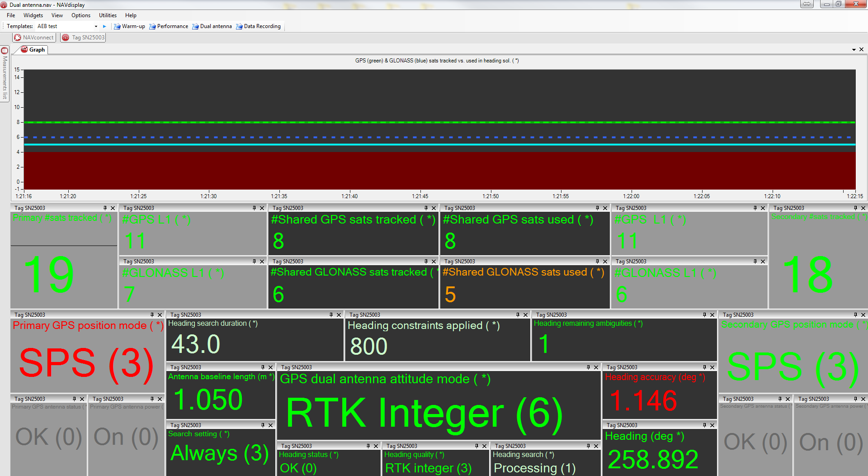Image resolution: width=868 pixels, height=476 pixels.
Task: Pin the Heading search duration widget
Action: coord(331,315)
